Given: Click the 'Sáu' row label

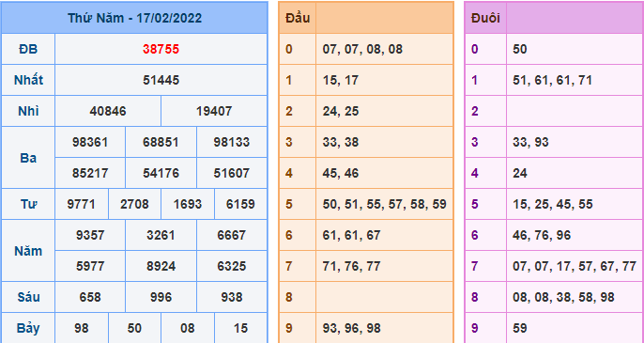Looking at the screenshot, I should (28, 297).
